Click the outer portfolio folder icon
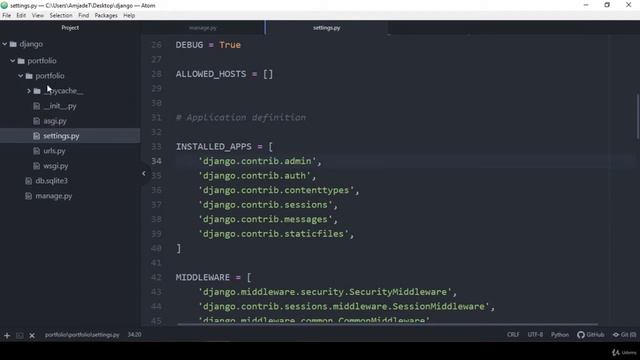The height and width of the screenshot is (360, 640). 21,61
